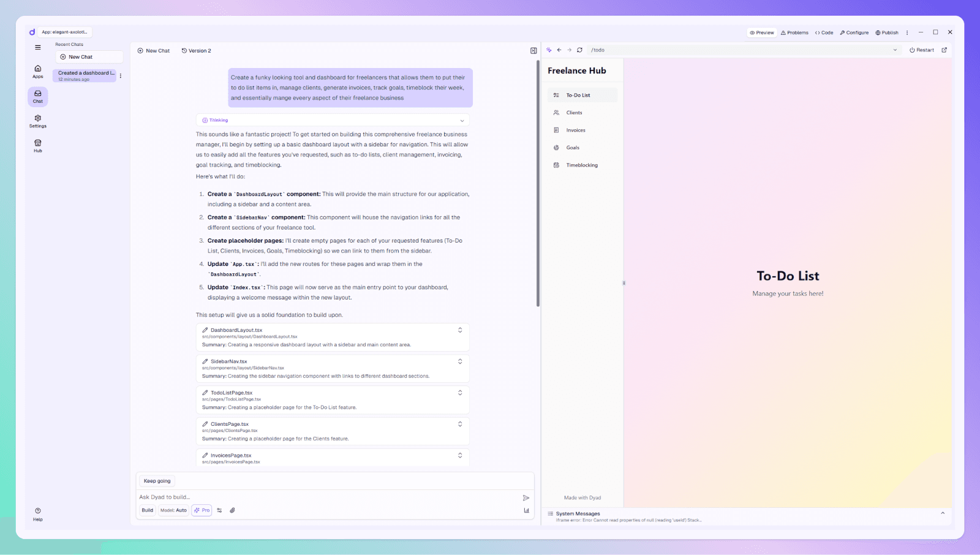Restart the running app
980x555 pixels.
(x=921, y=50)
